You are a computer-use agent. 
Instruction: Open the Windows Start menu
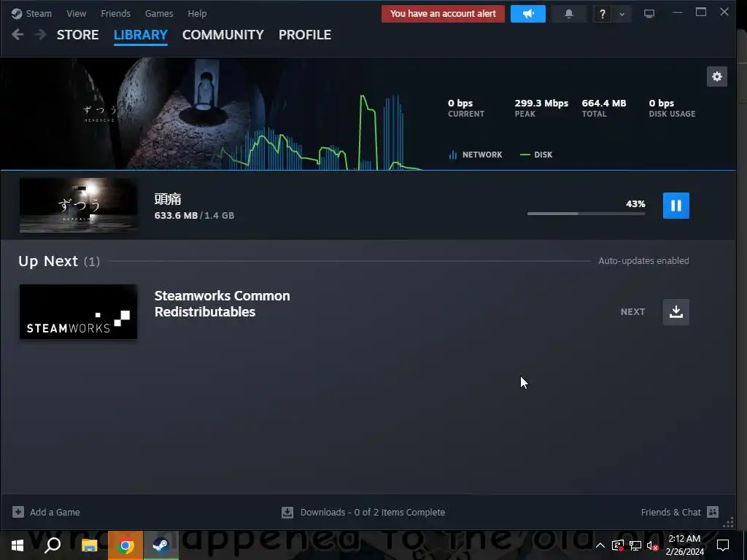point(18,545)
